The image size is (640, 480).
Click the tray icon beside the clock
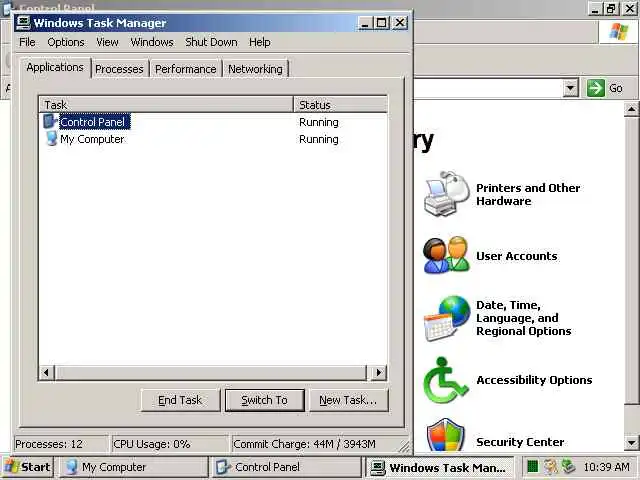coord(568,466)
